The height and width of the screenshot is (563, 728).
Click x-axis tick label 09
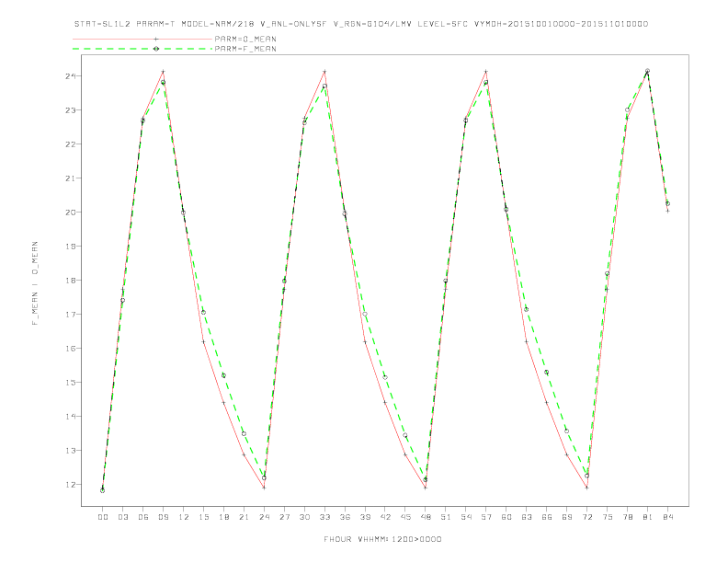(x=163, y=517)
